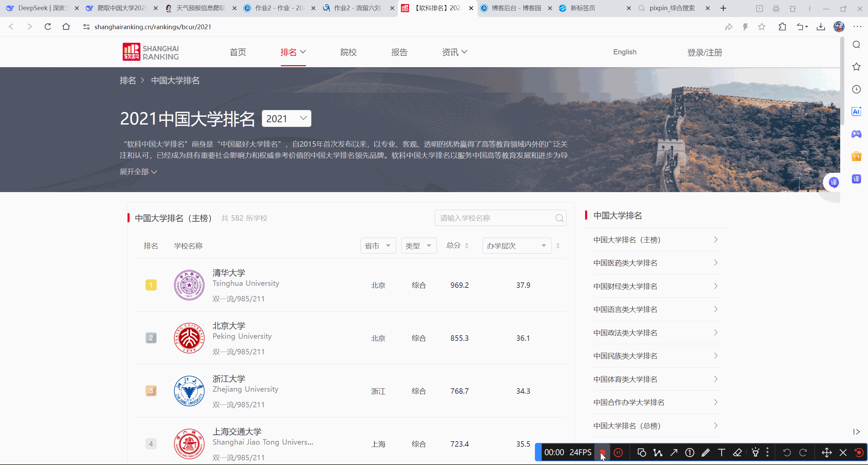The width and height of the screenshot is (868, 465).
Task: Open the 2021 year dropdown
Action: pyautogui.click(x=286, y=119)
